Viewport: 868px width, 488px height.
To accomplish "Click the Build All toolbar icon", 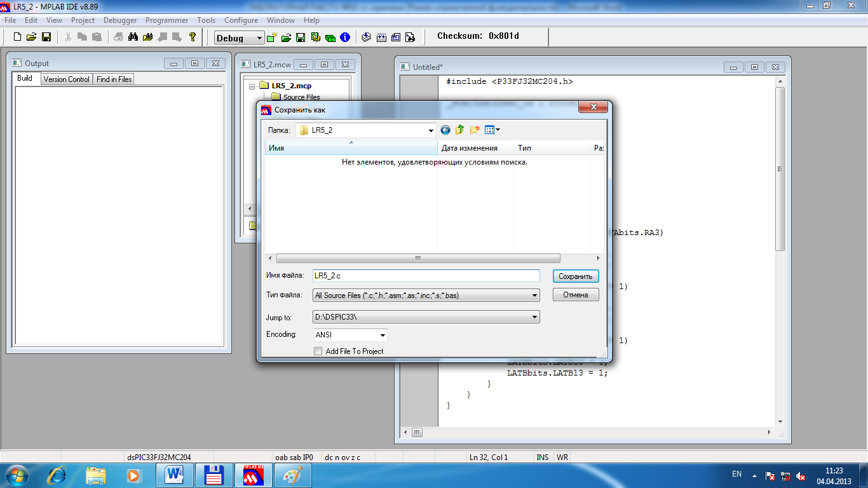I will tap(381, 37).
